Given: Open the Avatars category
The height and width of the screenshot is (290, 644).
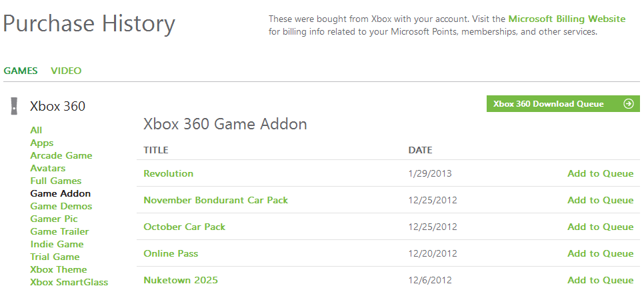Looking at the screenshot, I should coord(48,168).
